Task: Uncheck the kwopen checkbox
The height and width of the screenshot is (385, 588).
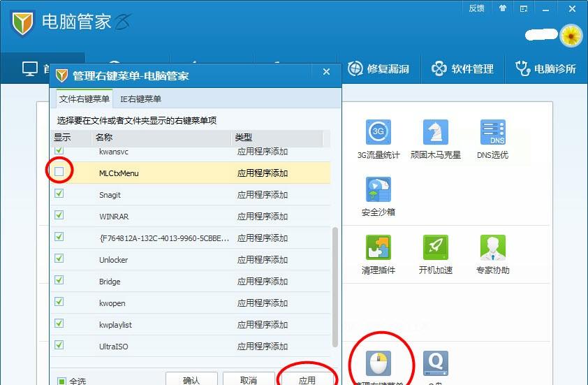Action: point(59,302)
